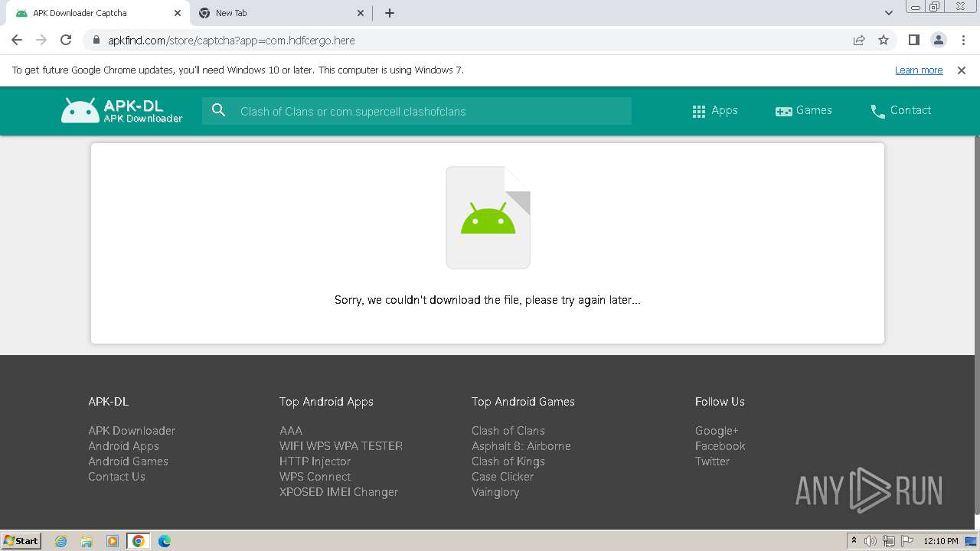Open the tab search dropdown arrow
Image resolution: width=980 pixels, height=551 pixels.
889,13
